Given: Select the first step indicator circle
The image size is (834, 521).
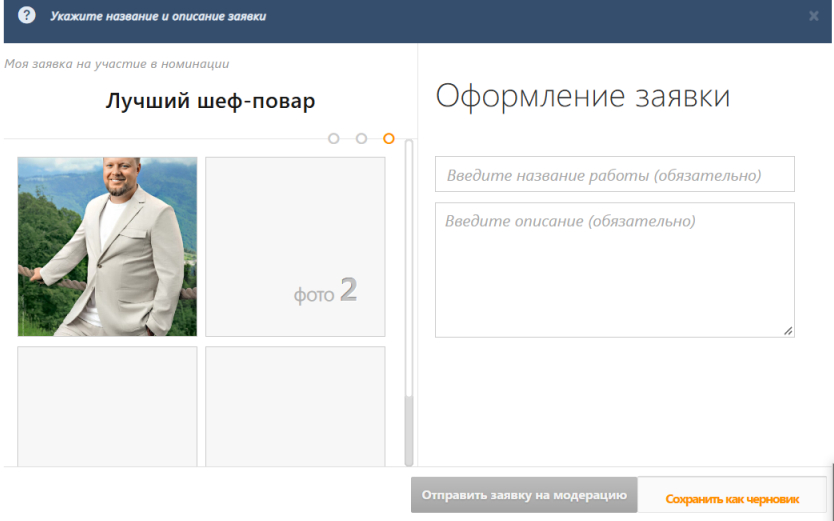Looking at the screenshot, I should [333, 139].
